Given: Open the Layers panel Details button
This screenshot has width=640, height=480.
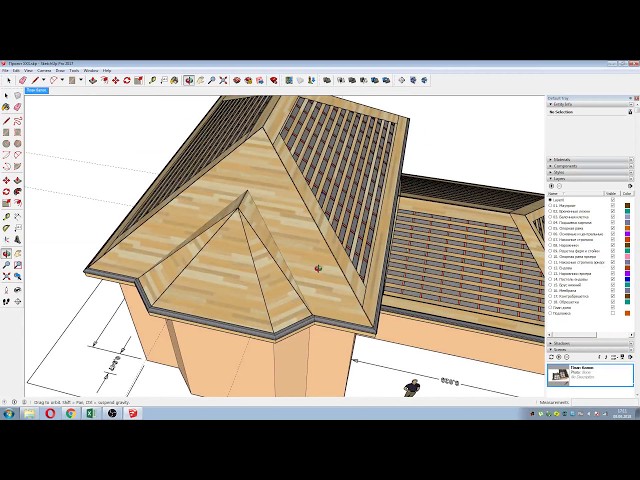Looking at the screenshot, I should [x=631, y=186].
